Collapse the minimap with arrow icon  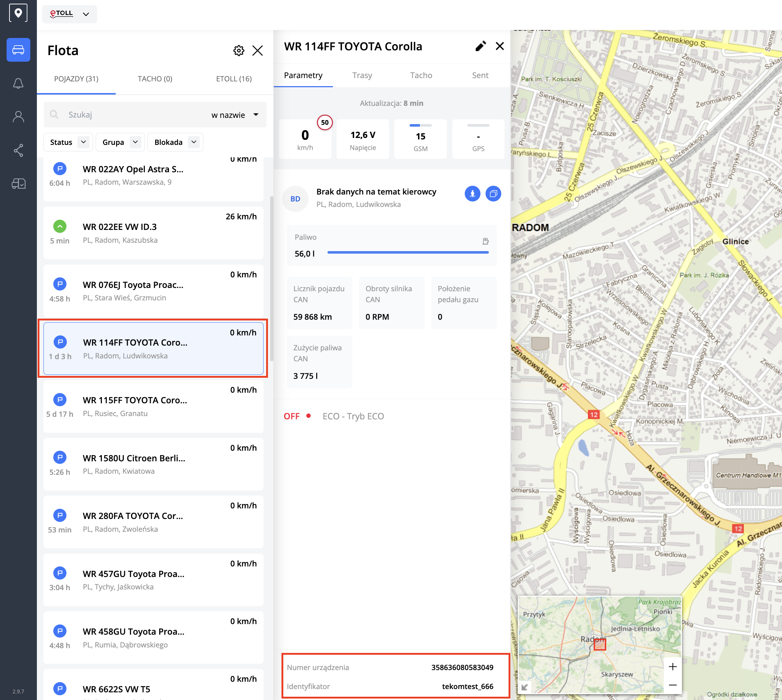[524, 687]
